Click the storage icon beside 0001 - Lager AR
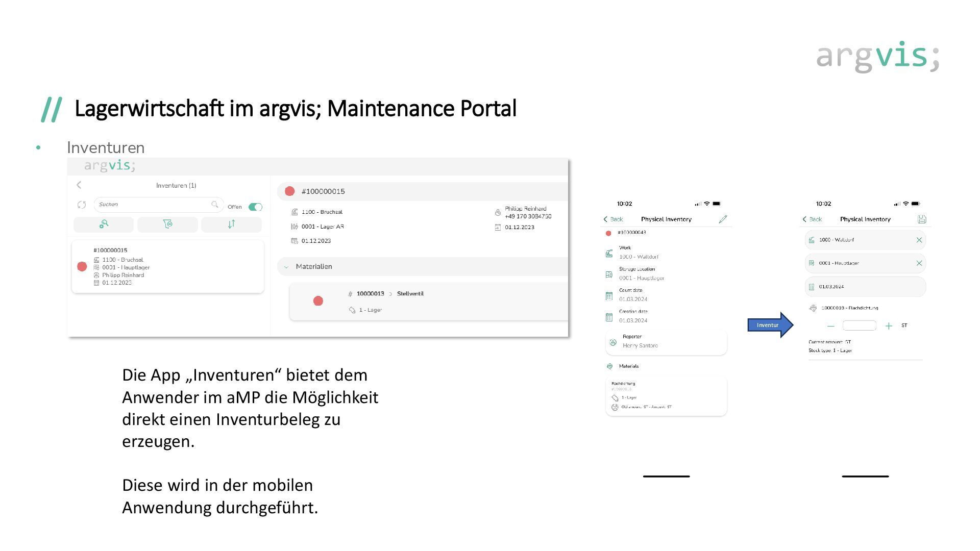980x551 pixels. [x=295, y=227]
